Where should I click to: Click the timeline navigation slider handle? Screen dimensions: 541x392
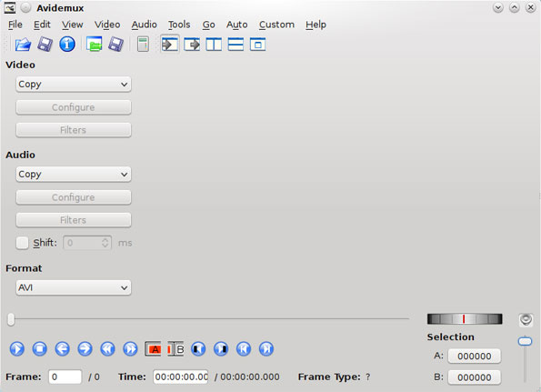point(11,319)
